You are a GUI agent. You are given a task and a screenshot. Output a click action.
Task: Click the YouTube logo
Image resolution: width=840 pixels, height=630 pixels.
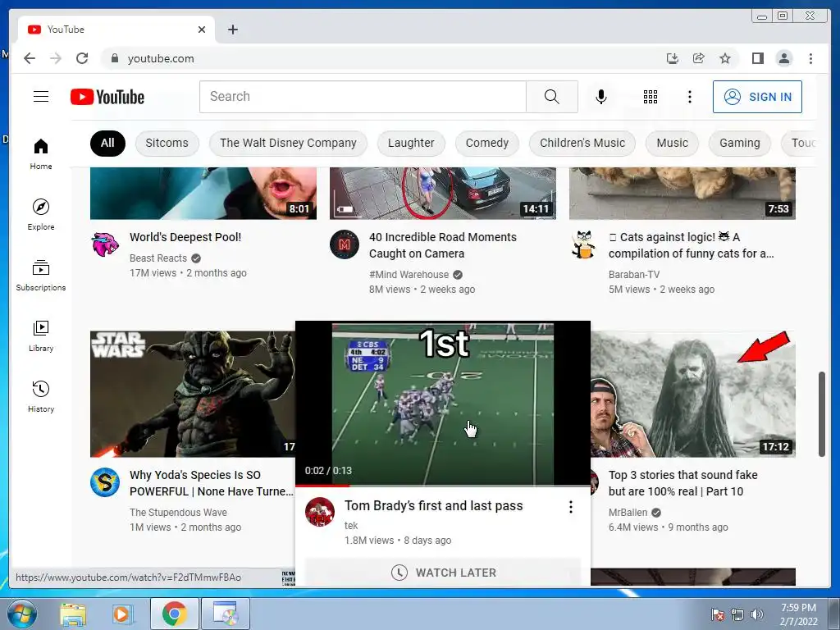pos(107,97)
